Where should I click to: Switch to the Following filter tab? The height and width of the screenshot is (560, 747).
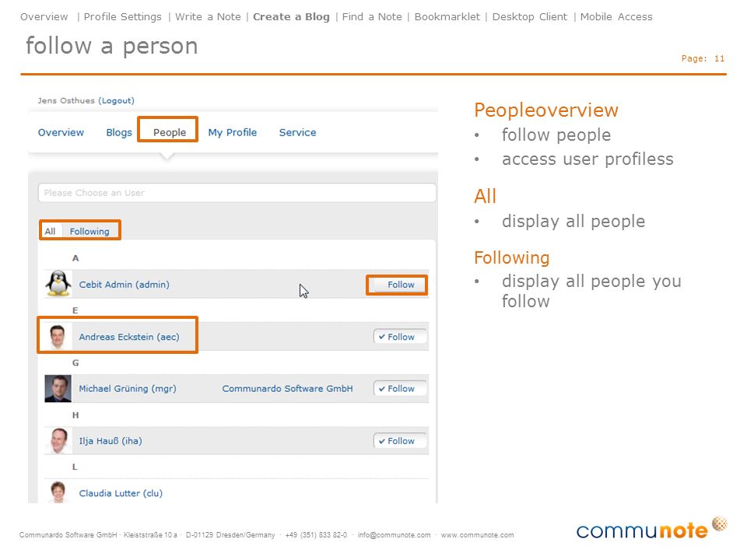(x=89, y=232)
